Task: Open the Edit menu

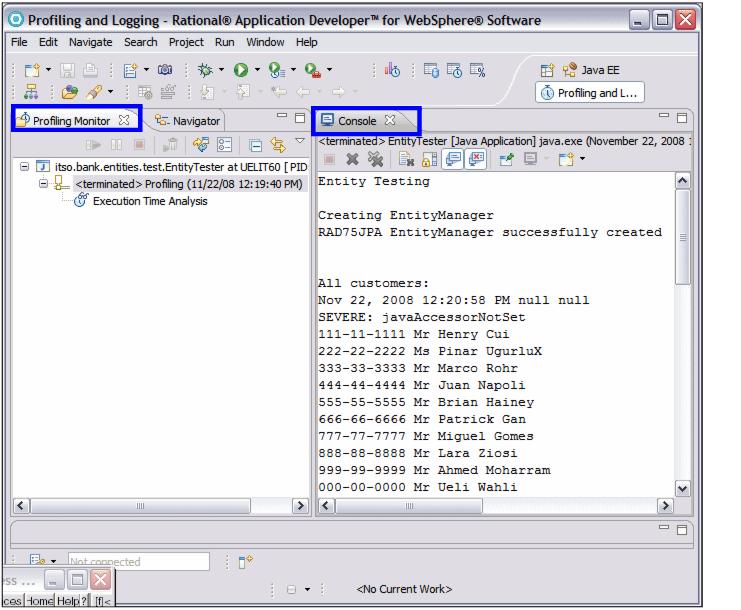Action: [48, 42]
